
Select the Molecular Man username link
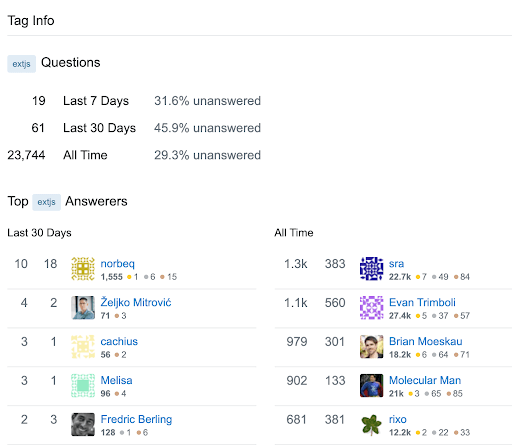pos(425,380)
